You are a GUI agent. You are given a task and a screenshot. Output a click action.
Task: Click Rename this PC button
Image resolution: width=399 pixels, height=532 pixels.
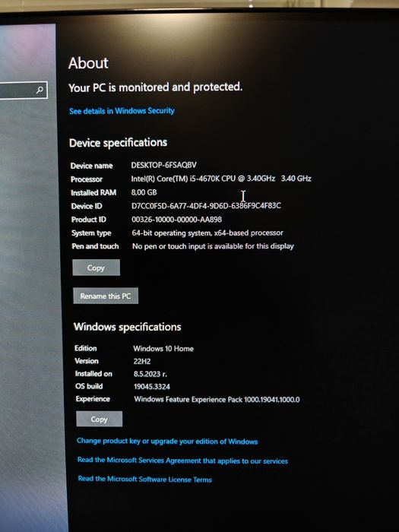click(x=106, y=296)
